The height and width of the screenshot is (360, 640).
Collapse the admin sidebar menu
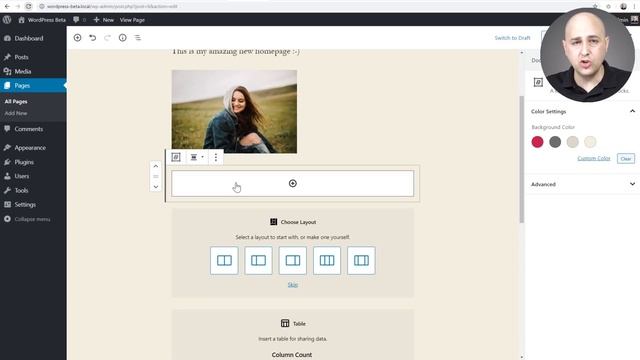[33, 219]
